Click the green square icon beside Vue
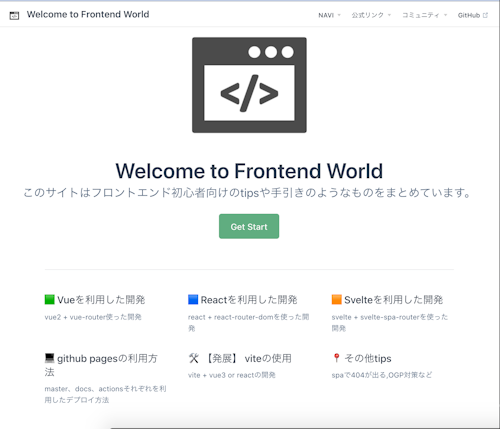The image size is (500, 429). point(49,299)
